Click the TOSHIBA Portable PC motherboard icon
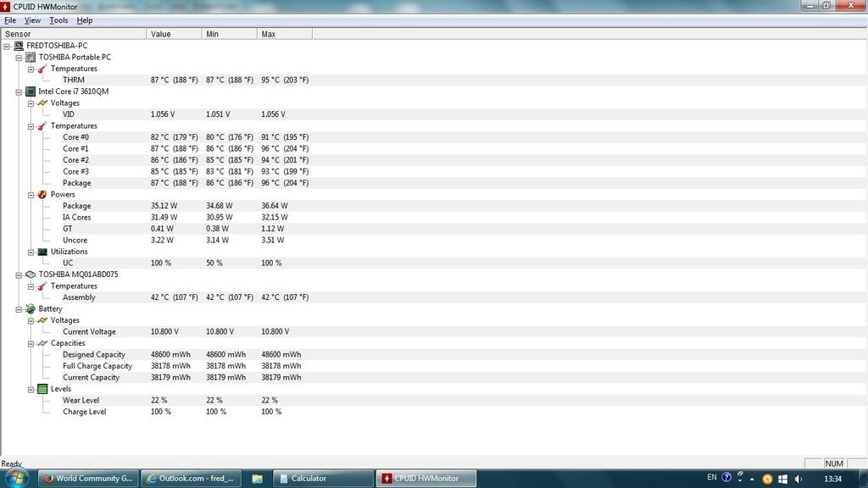Image resolution: width=868 pixels, height=488 pixels. (31, 58)
